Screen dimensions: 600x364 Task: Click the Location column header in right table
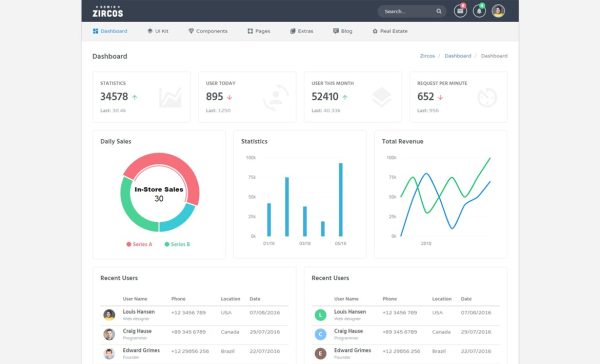coord(442,299)
